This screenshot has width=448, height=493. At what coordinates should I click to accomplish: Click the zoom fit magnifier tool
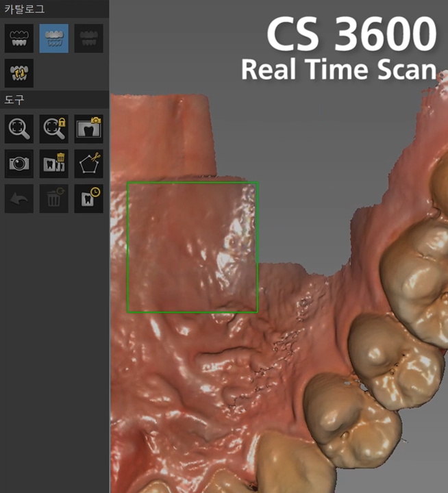[19, 129]
